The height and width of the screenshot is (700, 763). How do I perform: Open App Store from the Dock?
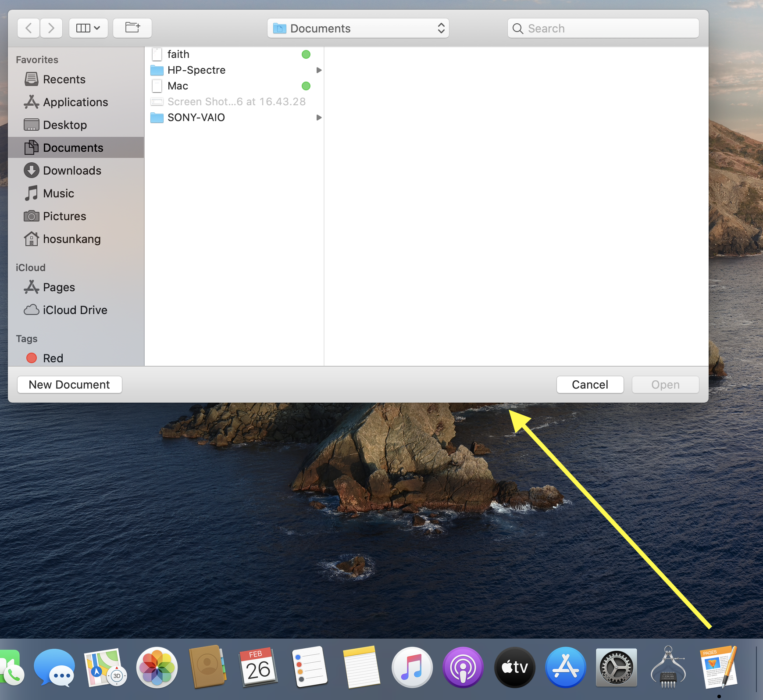coord(566,668)
